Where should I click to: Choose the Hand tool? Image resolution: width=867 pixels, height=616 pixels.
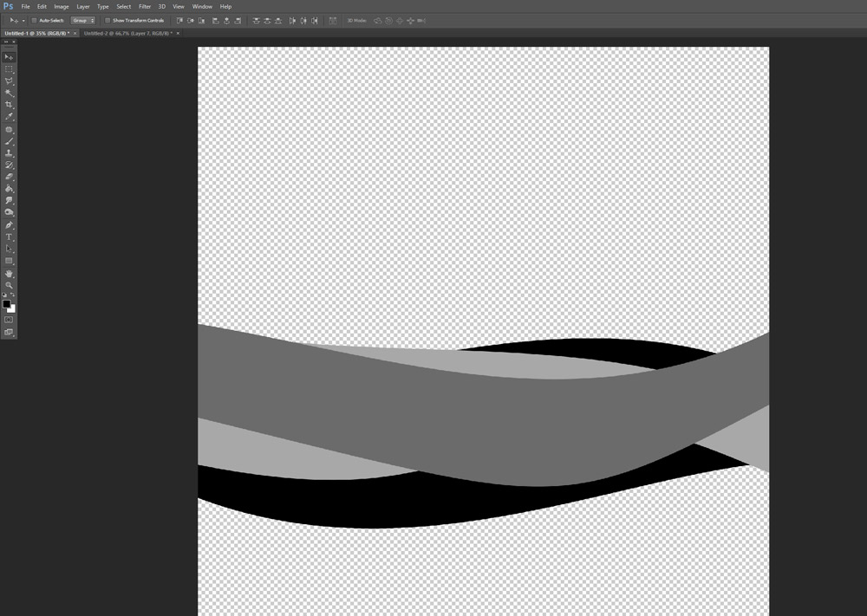pos(10,273)
